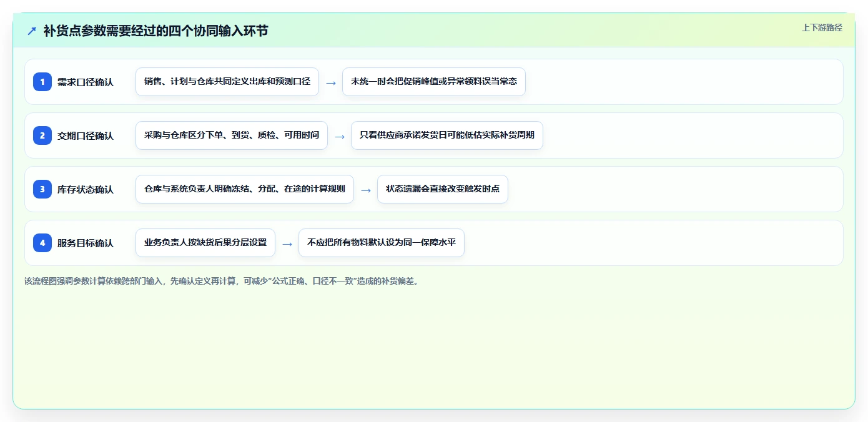This screenshot has height=422, width=868.
Task: Select the step 1 number badge
Action: click(x=42, y=82)
